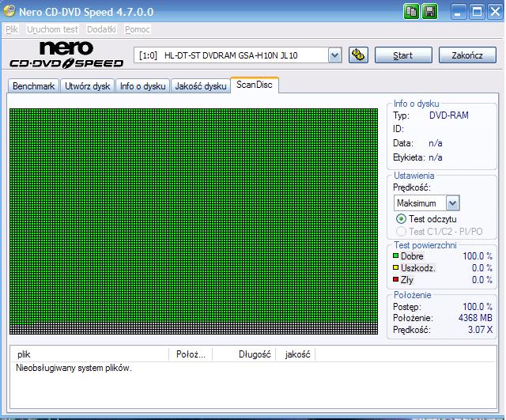The height and width of the screenshot is (420, 506).
Task: Click the copy-to-clipboard icon in the title bar
Action: click(x=411, y=12)
